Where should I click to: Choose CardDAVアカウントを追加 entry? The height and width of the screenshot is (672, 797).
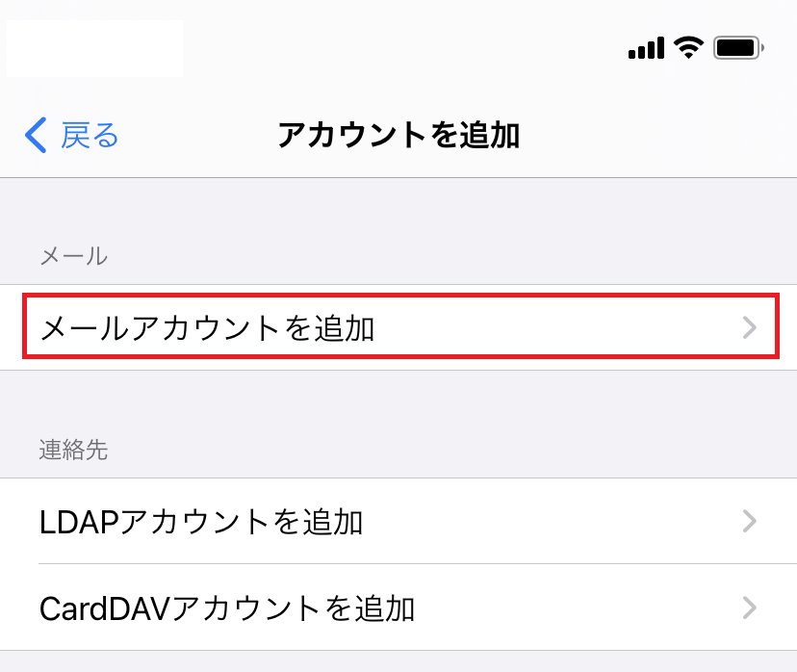point(227,607)
